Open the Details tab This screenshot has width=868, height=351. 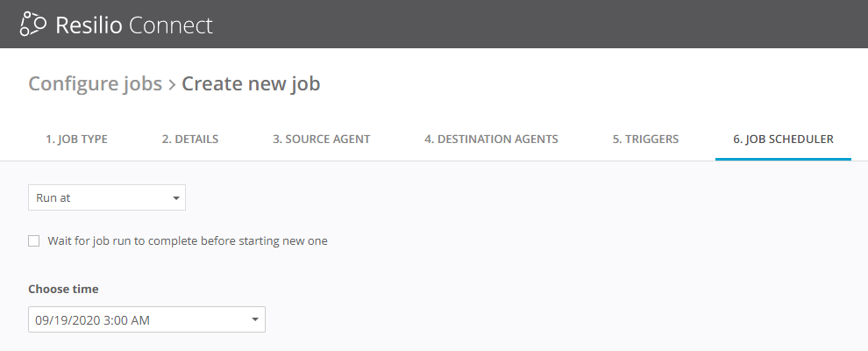(x=190, y=139)
